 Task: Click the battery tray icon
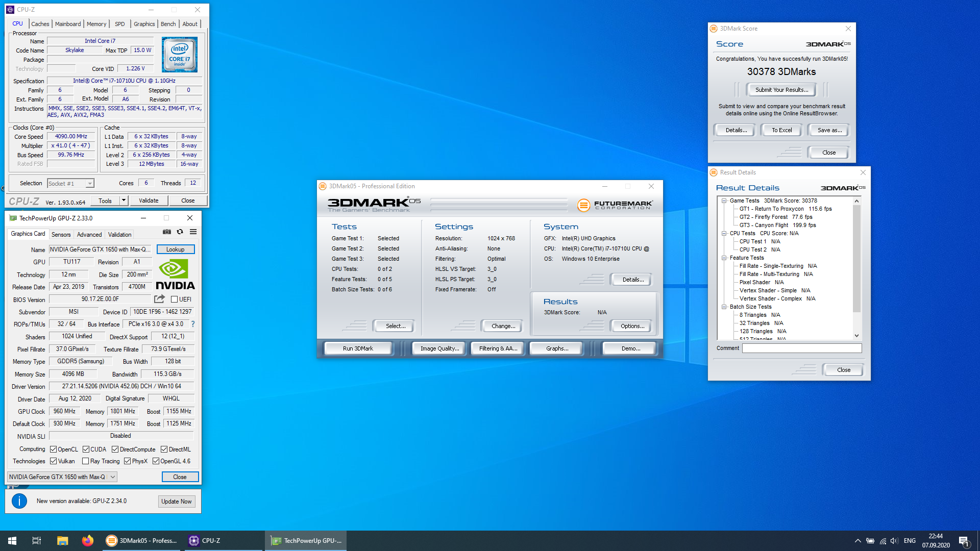coord(870,541)
